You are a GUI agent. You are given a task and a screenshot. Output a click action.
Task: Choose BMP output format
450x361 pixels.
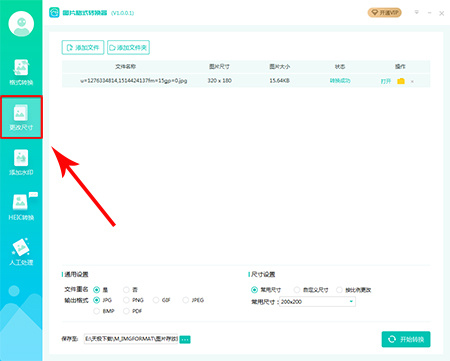click(x=96, y=311)
